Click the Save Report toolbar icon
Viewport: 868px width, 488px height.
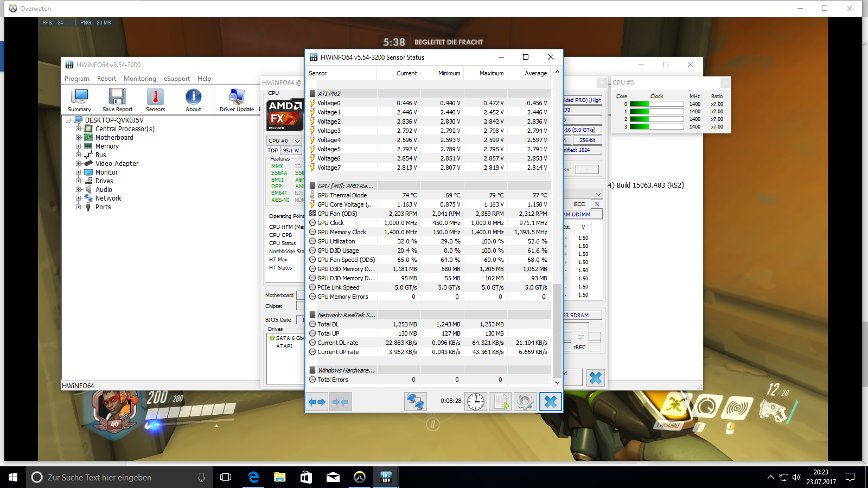(117, 100)
